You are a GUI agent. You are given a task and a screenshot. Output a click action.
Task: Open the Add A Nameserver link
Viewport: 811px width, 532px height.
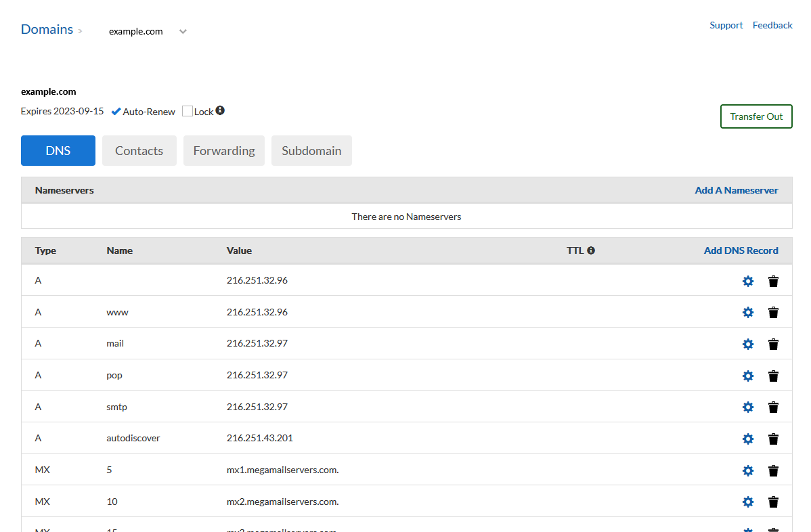tap(736, 190)
